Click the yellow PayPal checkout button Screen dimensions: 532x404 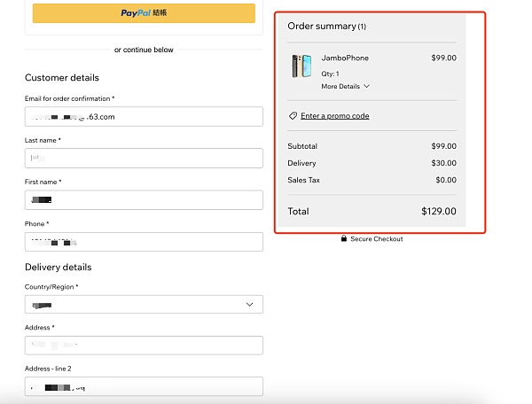coord(144,13)
